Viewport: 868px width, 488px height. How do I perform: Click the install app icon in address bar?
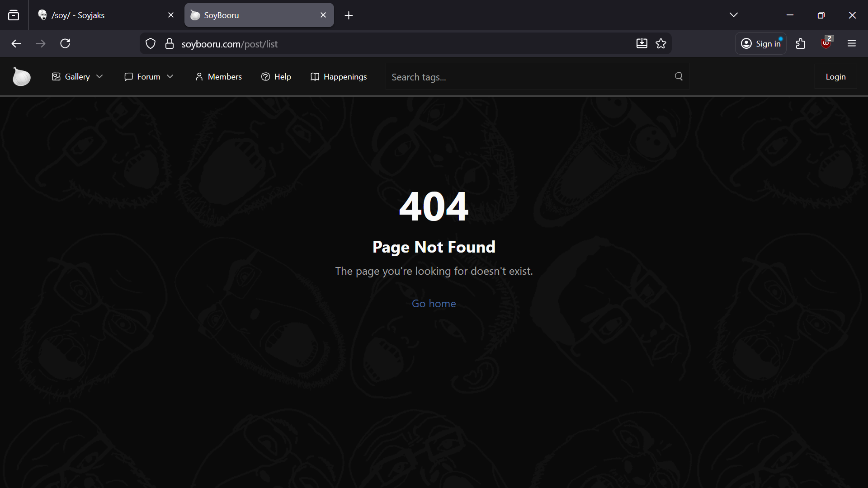click(x=642, y=43)
